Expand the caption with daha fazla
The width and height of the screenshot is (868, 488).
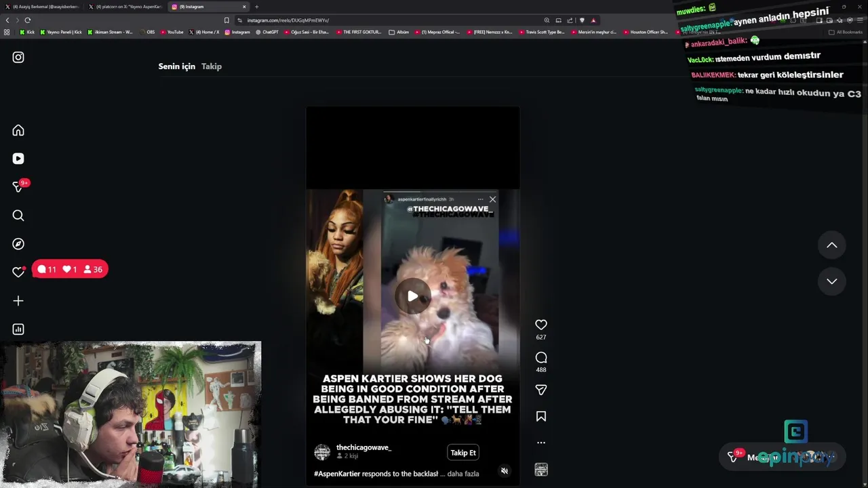tap(463, 474)
